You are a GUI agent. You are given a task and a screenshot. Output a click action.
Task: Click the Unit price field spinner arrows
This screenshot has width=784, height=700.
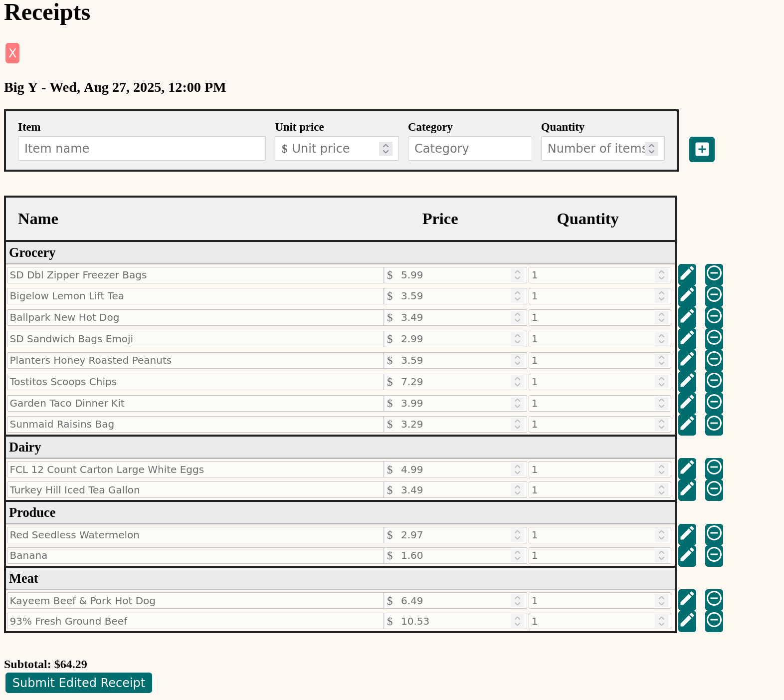[x=386, y=149]
